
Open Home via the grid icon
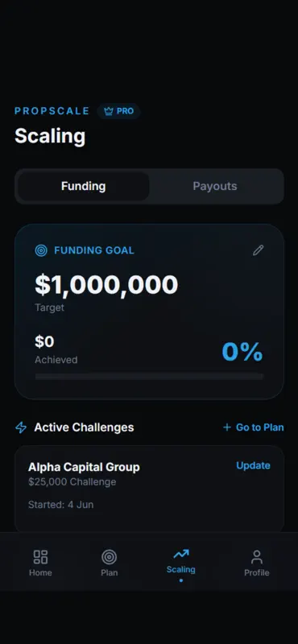40,557
